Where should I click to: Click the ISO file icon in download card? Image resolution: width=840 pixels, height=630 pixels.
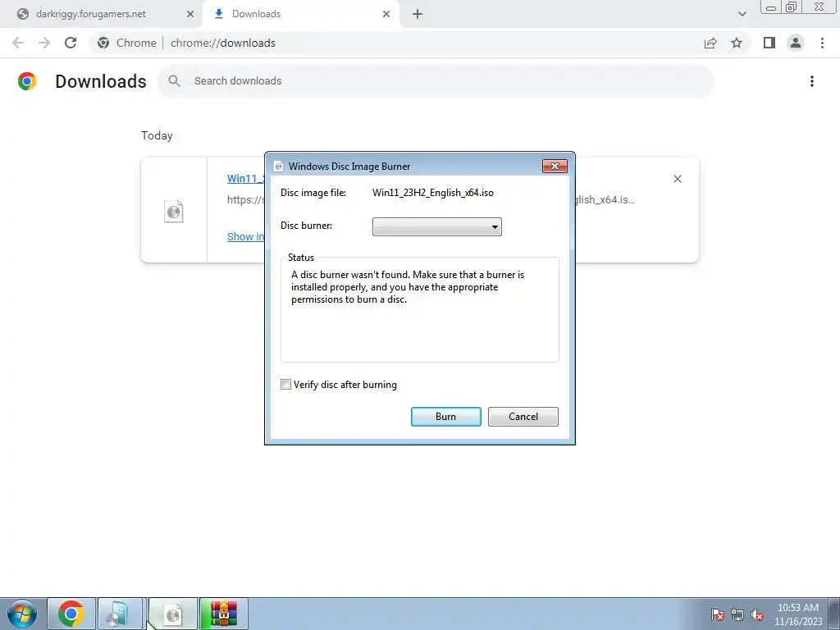(x=174, y=211)
